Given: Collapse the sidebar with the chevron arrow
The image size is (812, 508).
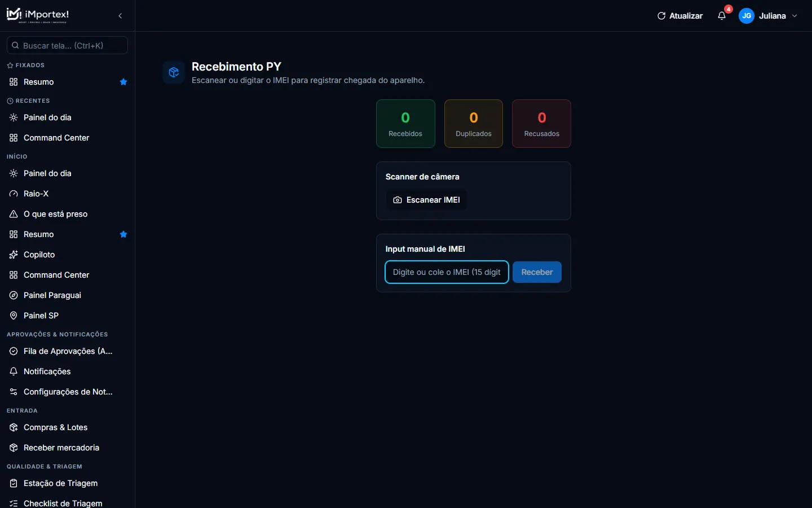Looking at the screenshot, I should 120,16.
